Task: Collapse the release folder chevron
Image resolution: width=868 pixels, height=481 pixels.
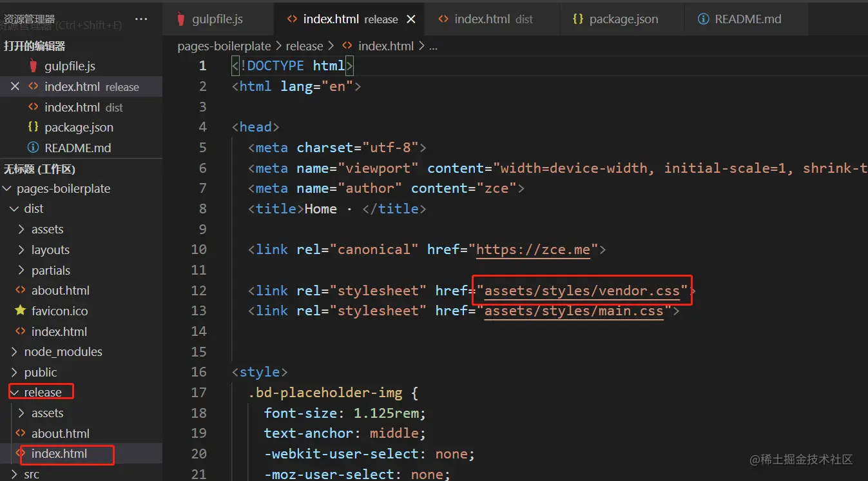Action: coord(14,392)
